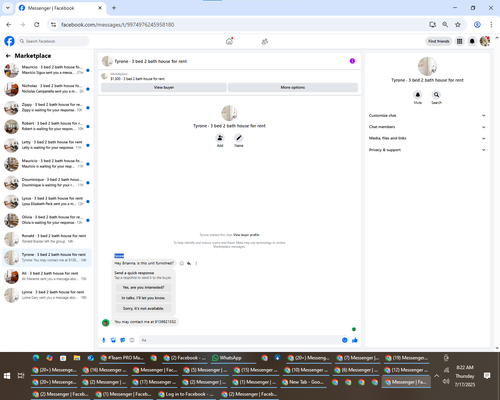
Task: Open the account profile picture menu
Action: (x=485, y=41)
